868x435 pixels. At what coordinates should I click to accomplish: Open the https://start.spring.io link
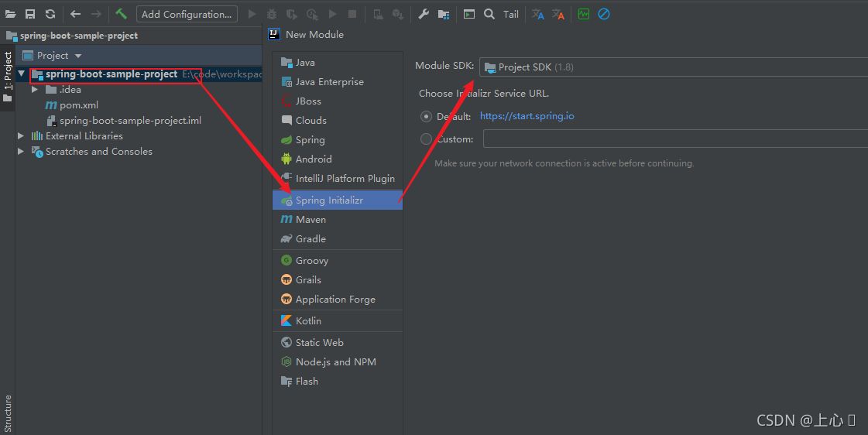(527, 116)
